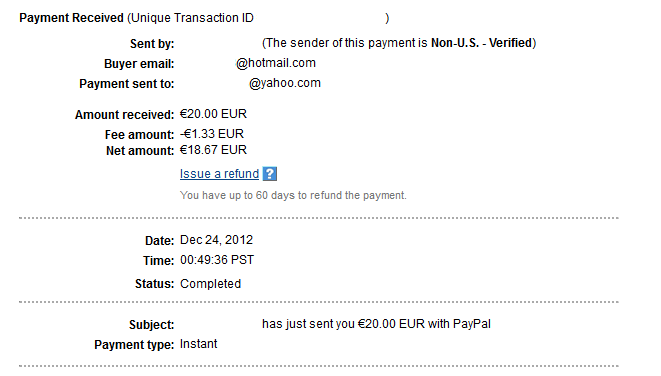
Task: Click the subject line mentioning PayPal
Action: [x=376, y=324]
